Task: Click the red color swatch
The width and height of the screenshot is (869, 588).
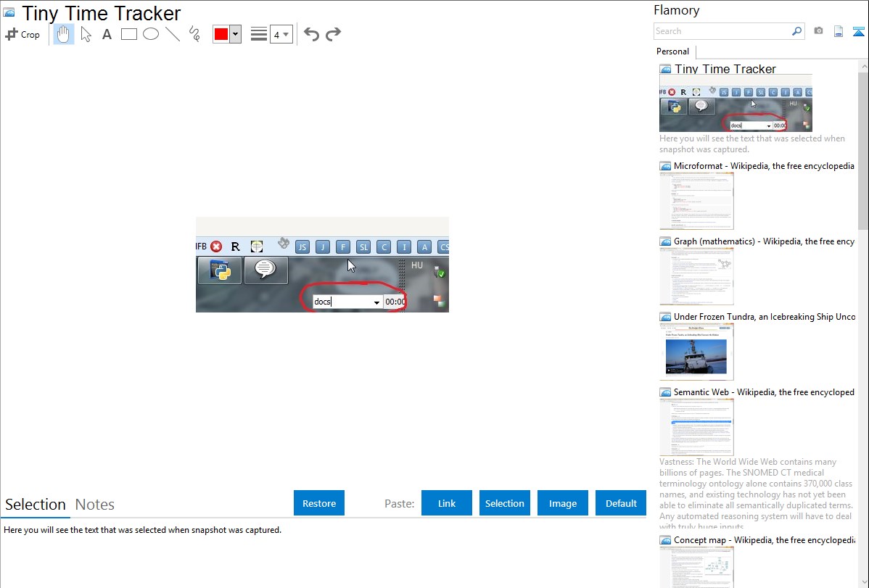Action: coord(221,34)
